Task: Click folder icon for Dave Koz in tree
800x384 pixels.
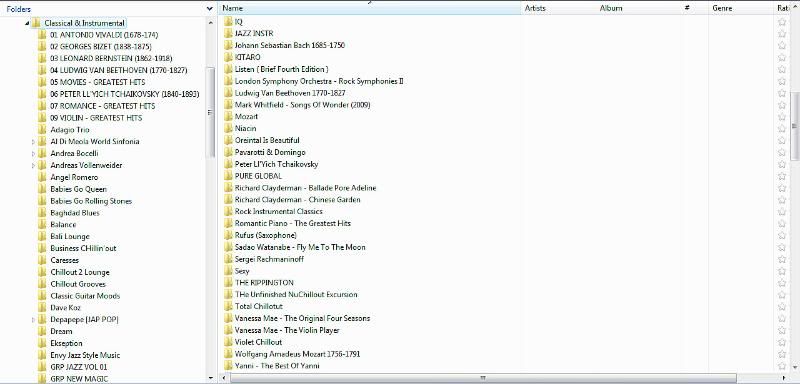Action: [x=42, y=308]
